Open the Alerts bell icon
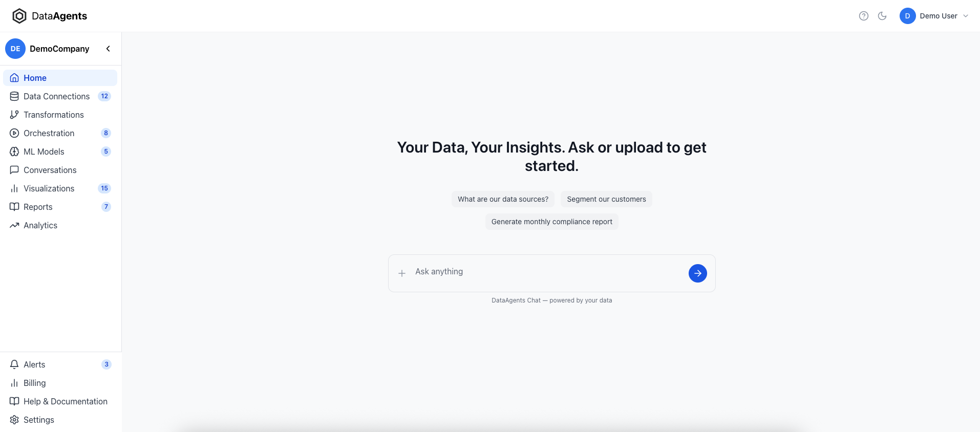 [x=14, y=364]
